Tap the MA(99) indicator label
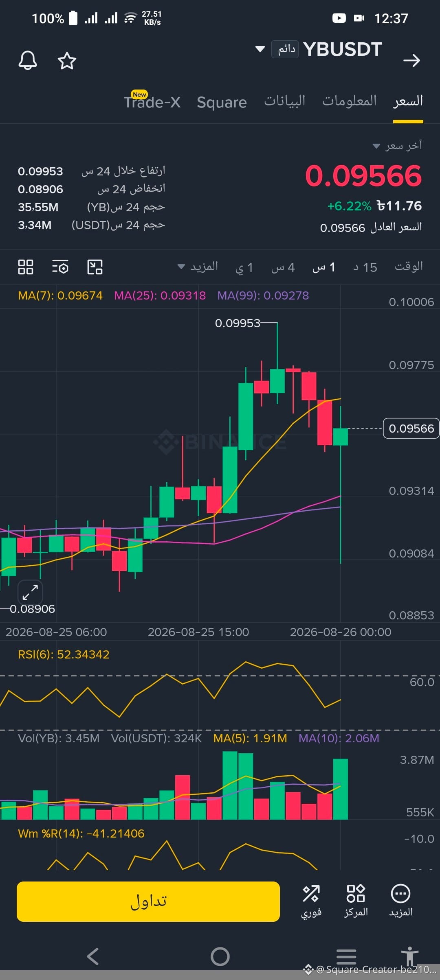This screenshot has height=980, width=440. pyautogui.click(x=263, y=295)
